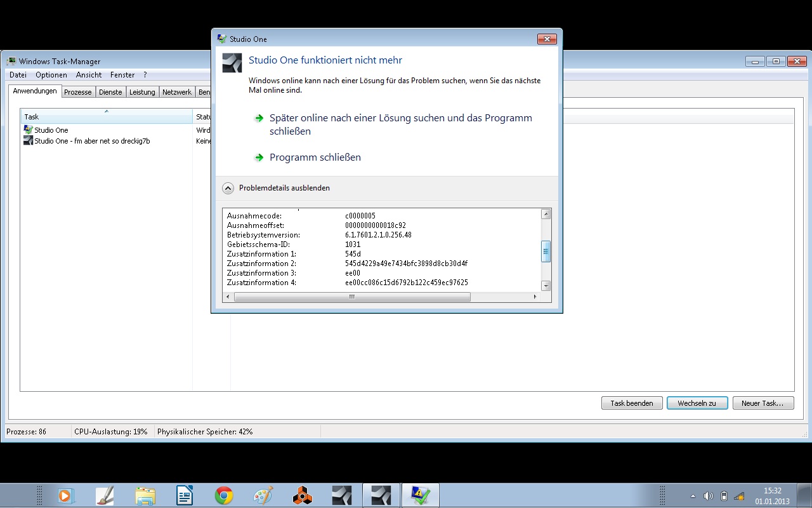Click the 'Task beenden' button
This screenshot has width=812, height=508.
[x=632, y=403]
